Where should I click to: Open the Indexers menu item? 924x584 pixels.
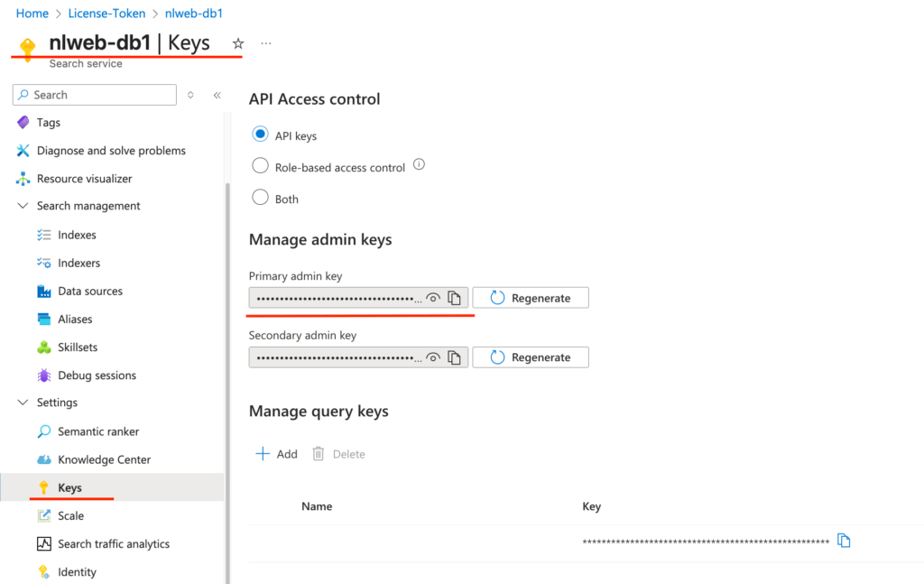(x=79, y=263)
